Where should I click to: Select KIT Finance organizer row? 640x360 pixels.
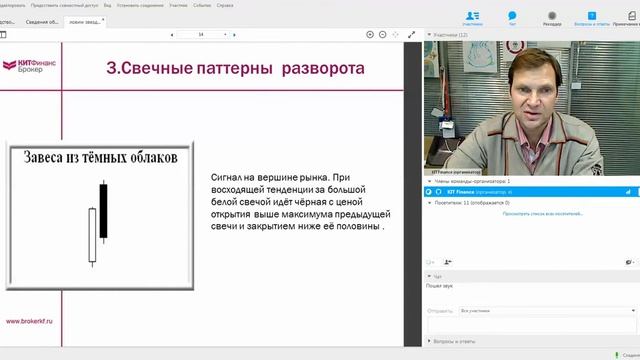(x=532, y=192)
